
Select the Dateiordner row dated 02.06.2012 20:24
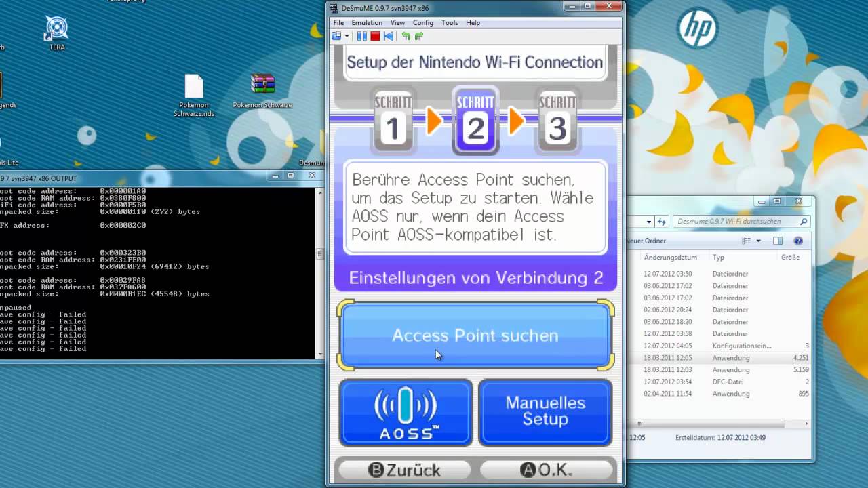pyautogui.click(x=719, y=310)
